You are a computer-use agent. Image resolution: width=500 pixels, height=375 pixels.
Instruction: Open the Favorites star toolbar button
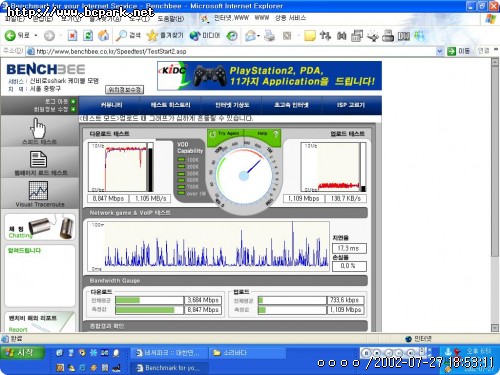[x=165, y=35]
